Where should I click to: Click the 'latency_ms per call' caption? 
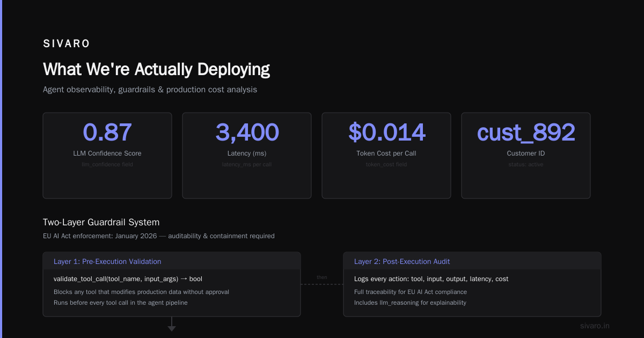[x=247, y=164]
